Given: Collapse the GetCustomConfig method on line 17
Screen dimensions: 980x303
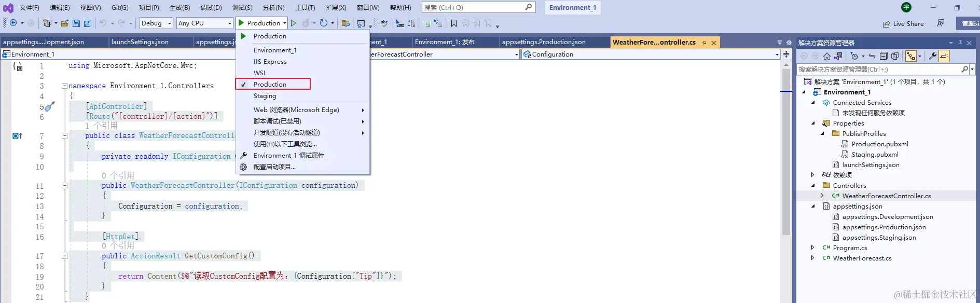Looking at the screenshot, I should click(x=64, y=256).
